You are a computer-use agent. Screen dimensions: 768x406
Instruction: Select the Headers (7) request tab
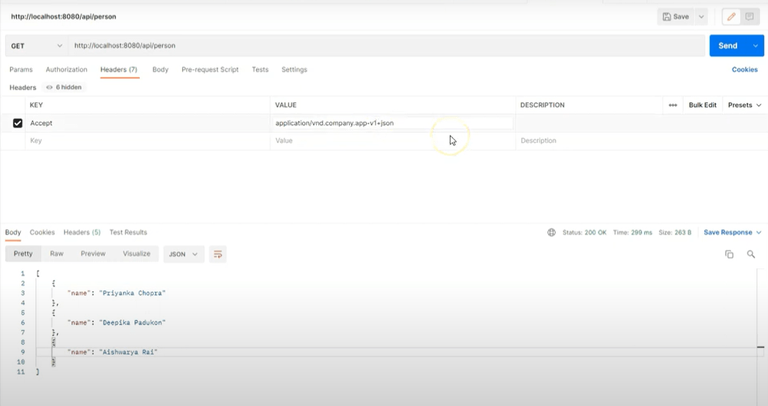(x=119, y=70)
